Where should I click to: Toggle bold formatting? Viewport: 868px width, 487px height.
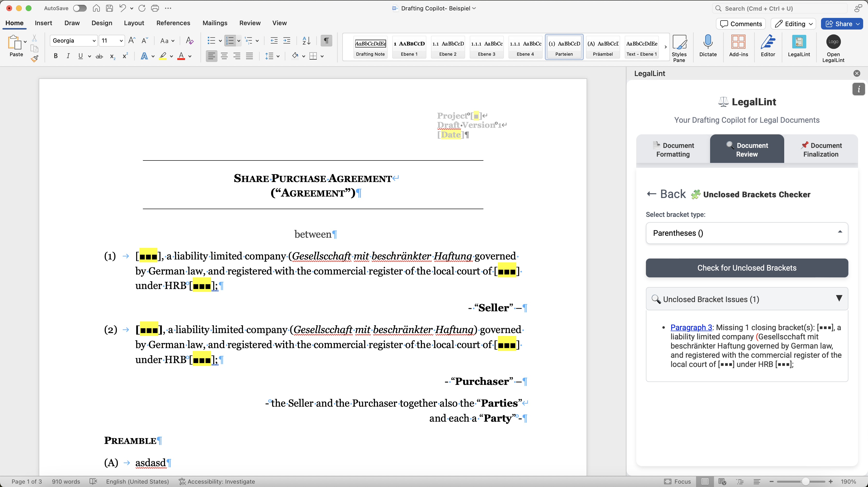tap(56, 56)
